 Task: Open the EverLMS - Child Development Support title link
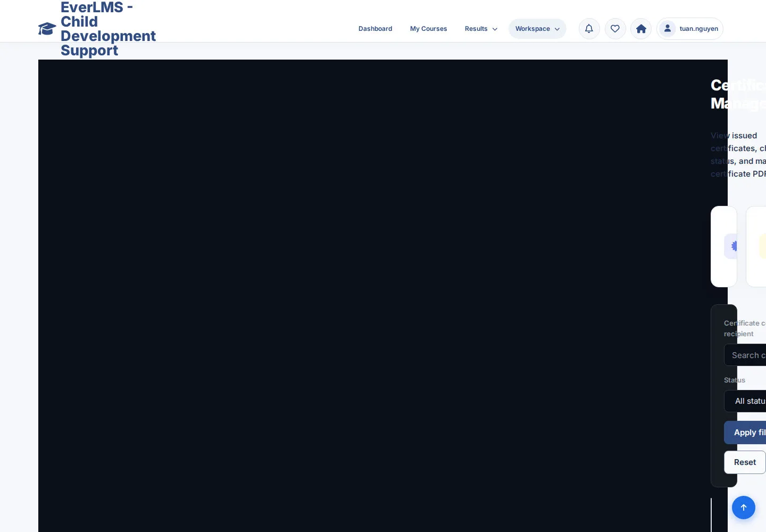click(x=108, y=29)
